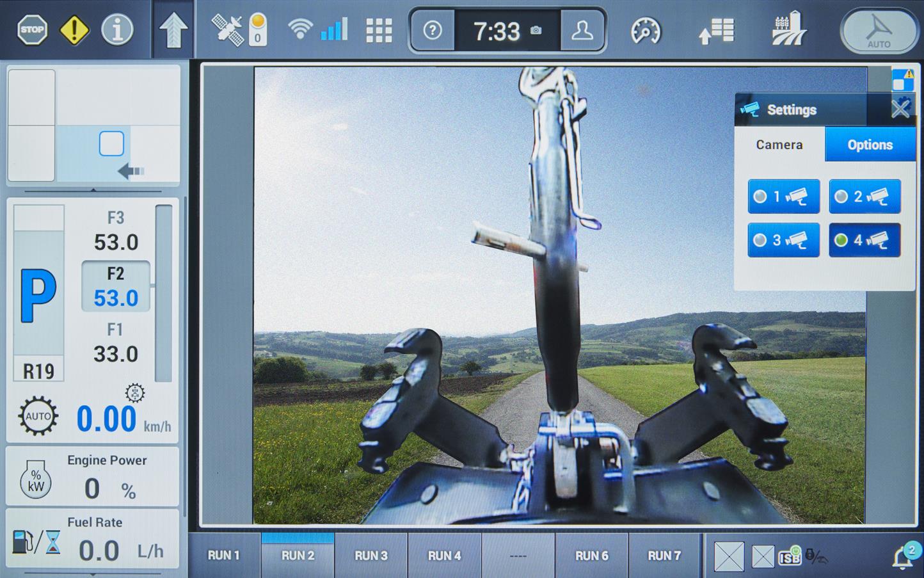Screen dimensions: 924x578
Task: Open the yellow warning diamond alerts
Action: tap(74, 29)
